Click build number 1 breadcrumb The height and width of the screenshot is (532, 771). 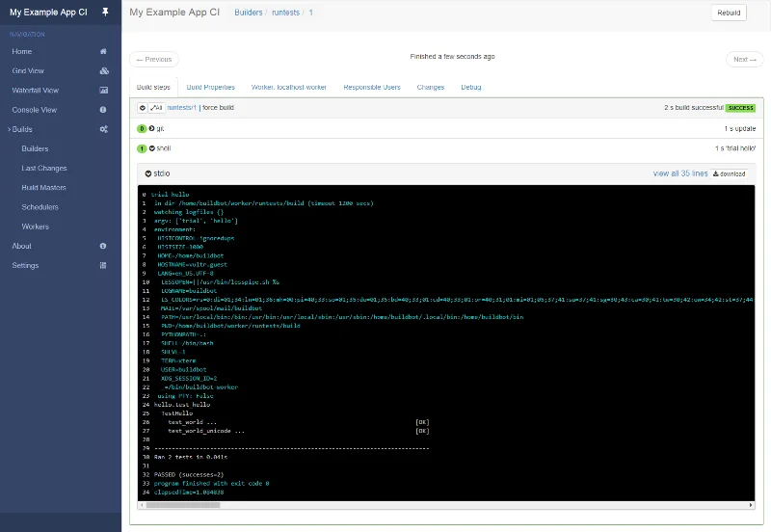(310, 13)
